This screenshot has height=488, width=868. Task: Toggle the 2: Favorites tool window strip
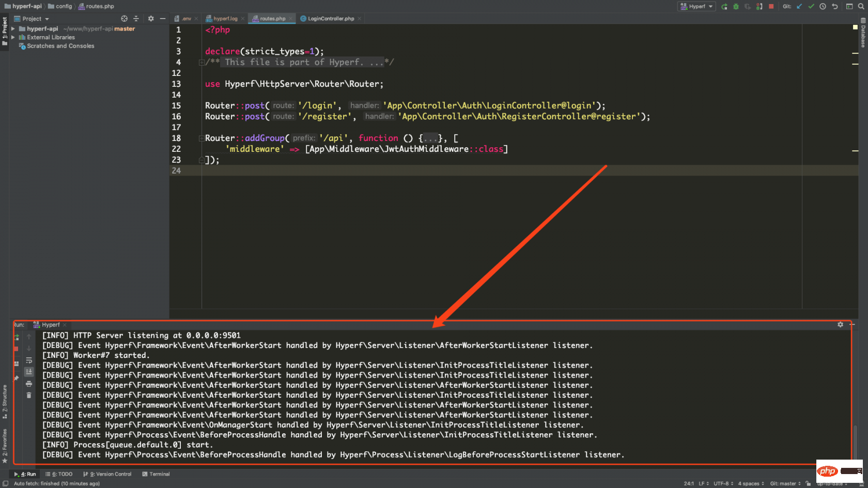tap(5, 445)
